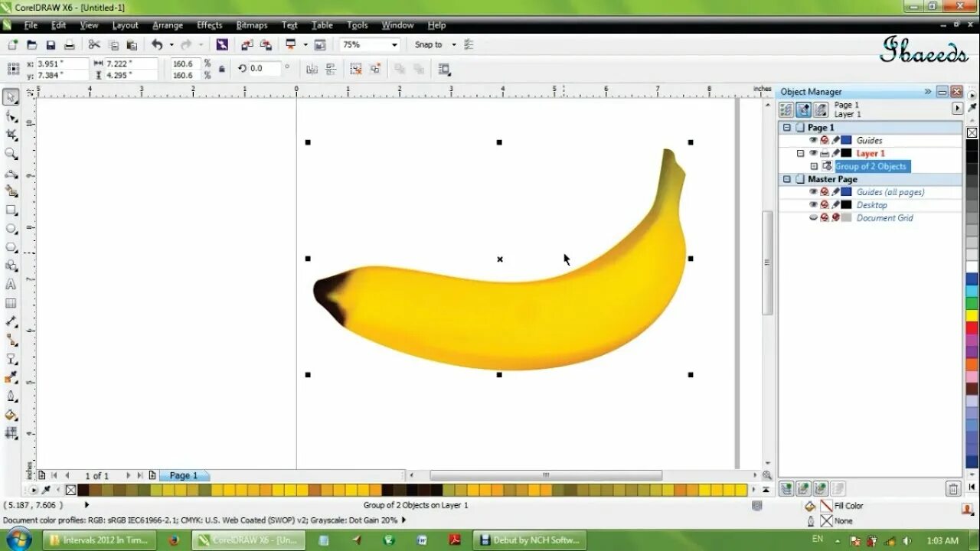The height and width of the screenshot is (551, 980).
Task: Click the Save icon in the toolbar
Action: point(51,45)
